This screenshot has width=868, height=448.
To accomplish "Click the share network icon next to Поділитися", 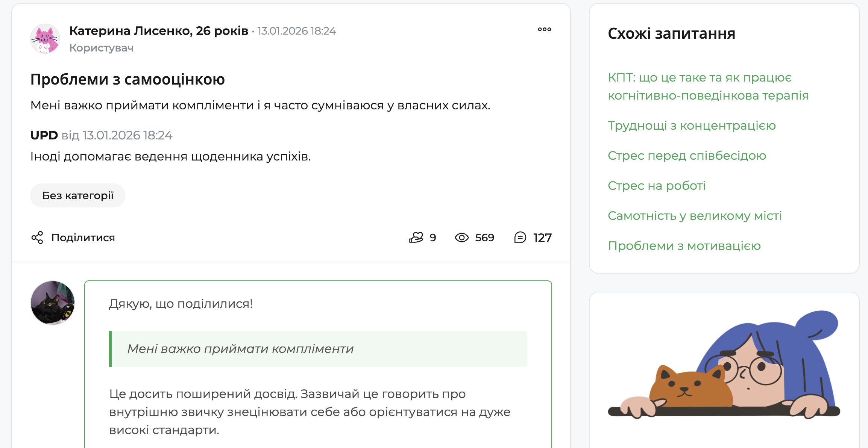I will tap(38, 237).
